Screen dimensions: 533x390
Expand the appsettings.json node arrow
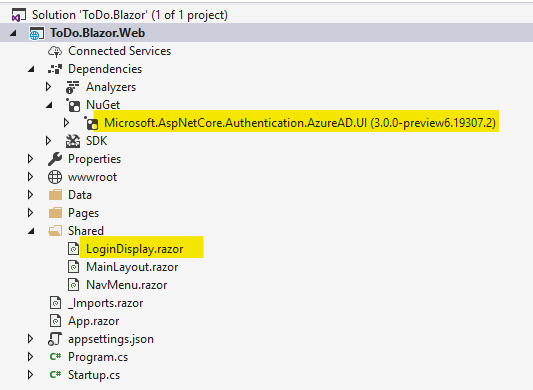[x=31, y=339]
